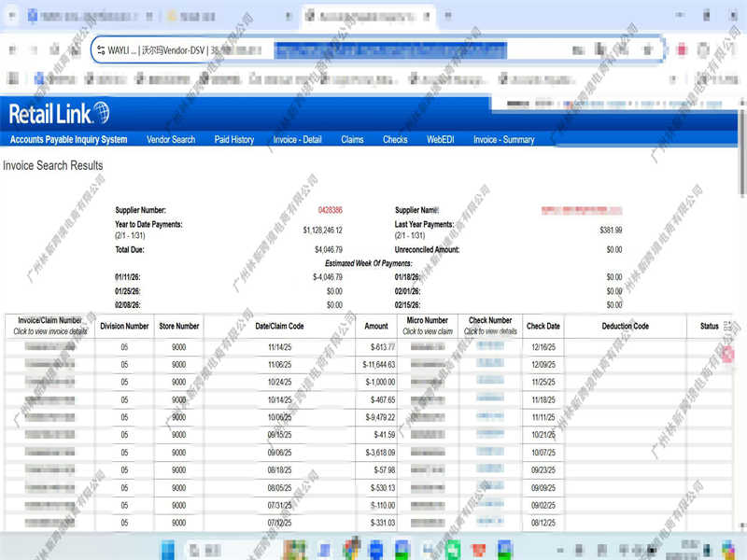
Task: Select check date 08/12/25 cell
Action: coord(543,523)
